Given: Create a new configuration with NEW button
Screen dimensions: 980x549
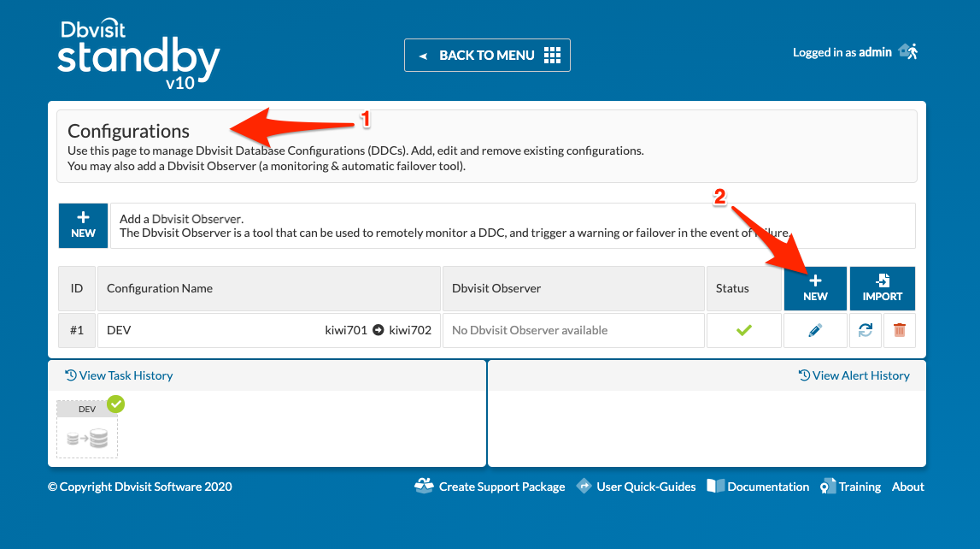Looking at the screenshot, I should pos(815,288).
